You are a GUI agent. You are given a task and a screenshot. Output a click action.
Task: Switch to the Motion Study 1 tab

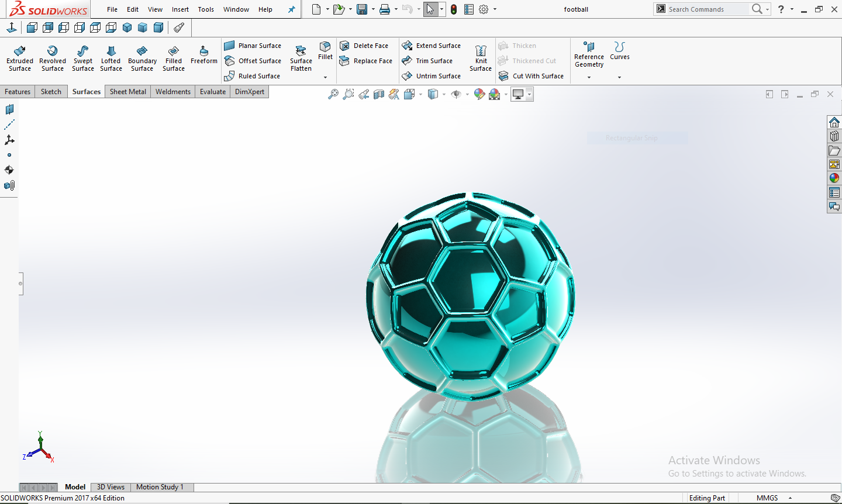[160, 487]
